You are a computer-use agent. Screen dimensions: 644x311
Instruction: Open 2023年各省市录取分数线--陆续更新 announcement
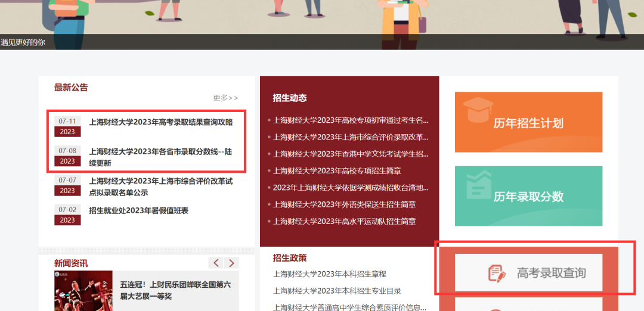click(x=161, y=157)
